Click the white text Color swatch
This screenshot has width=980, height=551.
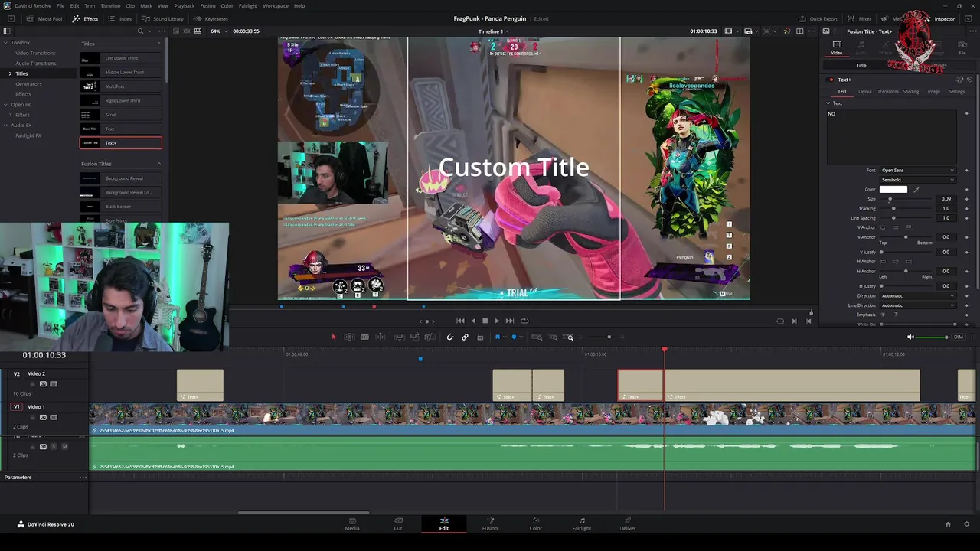click(893, 190)
